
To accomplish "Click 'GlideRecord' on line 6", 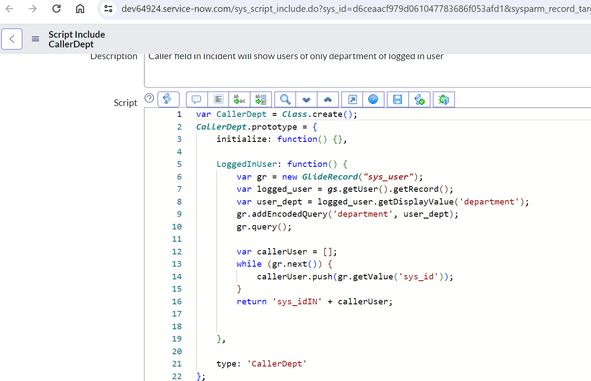I will click(330, 177).
